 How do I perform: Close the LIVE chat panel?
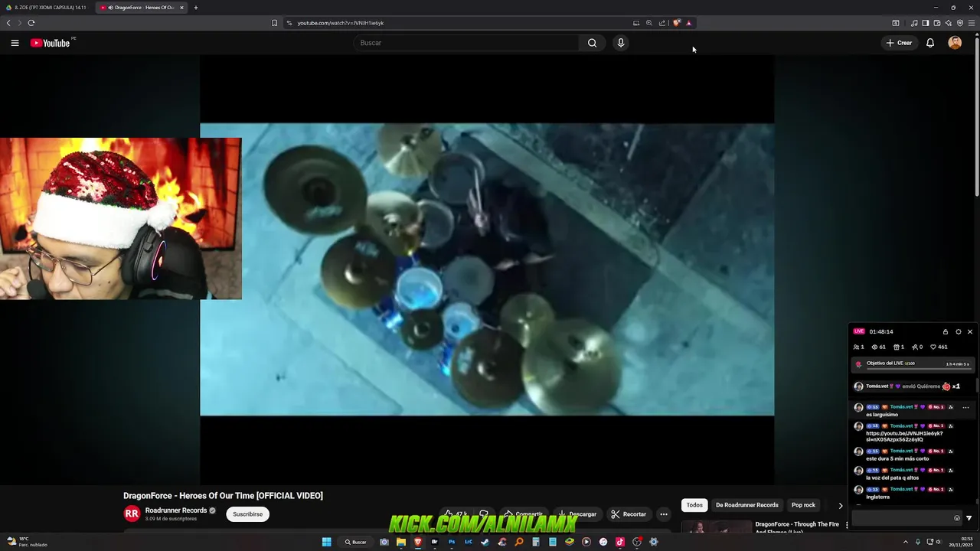coord(970,331)
